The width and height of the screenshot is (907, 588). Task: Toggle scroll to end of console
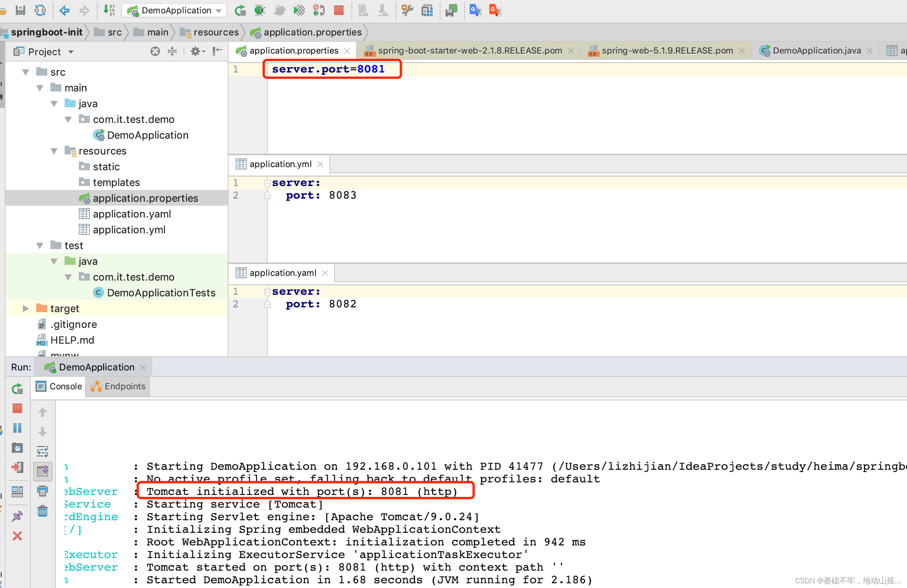coord(43,471)
